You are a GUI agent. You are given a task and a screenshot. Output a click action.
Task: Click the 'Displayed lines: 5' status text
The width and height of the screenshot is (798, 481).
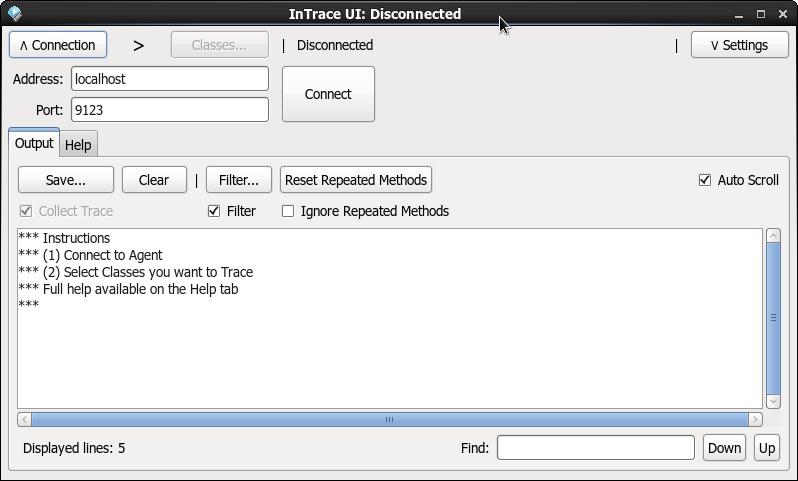[74, 448]
